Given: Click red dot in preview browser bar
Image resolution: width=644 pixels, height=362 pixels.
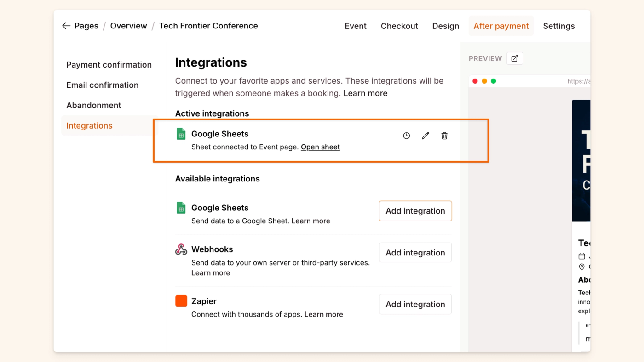Looking at the screenshot, I should [x=475, y=81].
